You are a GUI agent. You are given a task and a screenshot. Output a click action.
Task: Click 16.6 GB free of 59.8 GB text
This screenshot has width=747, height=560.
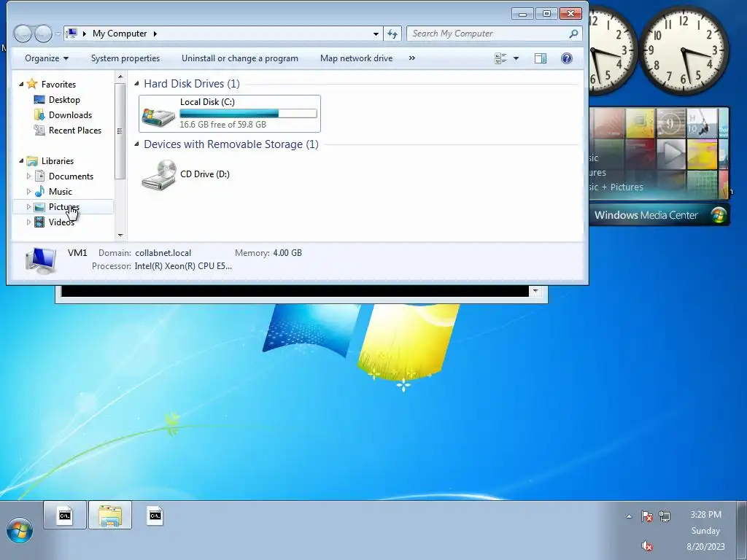[223, 124]
